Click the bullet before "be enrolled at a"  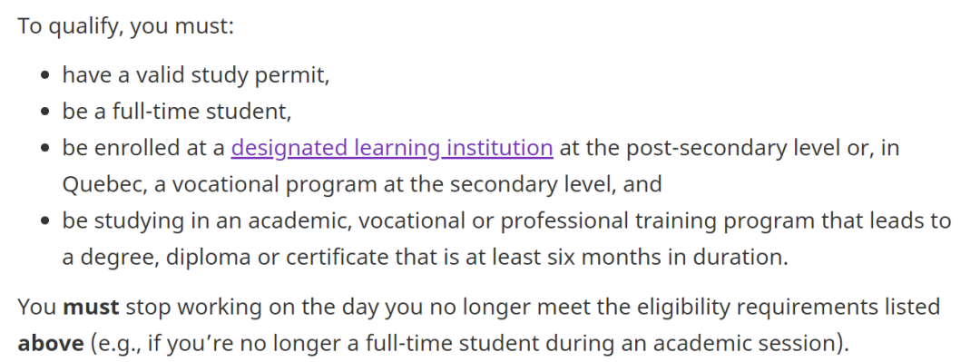coord(44,148)
